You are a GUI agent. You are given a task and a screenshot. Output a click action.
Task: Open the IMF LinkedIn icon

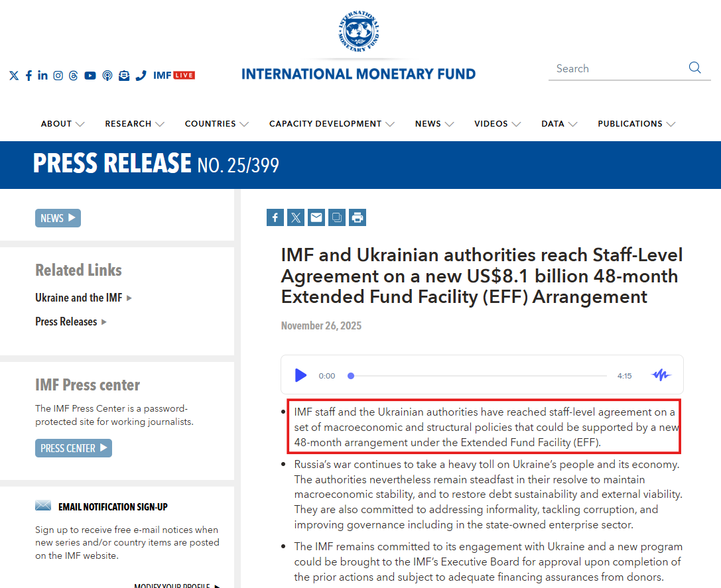(42, 76)
